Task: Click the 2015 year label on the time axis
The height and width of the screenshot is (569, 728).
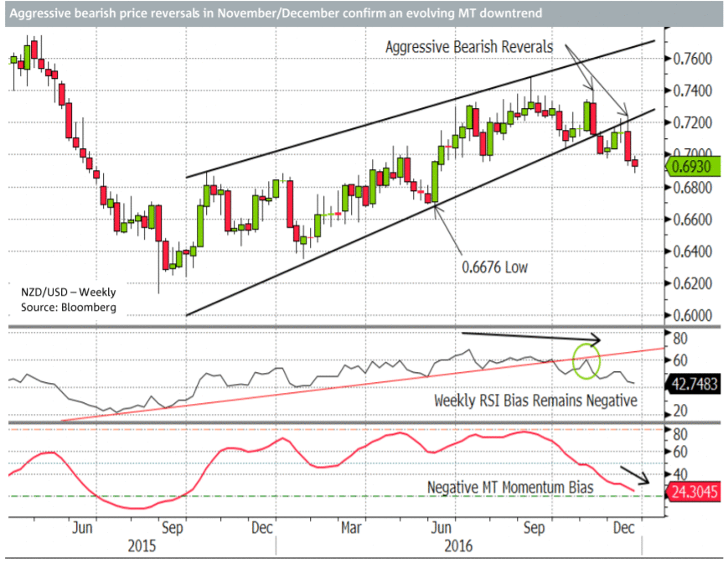Action: 141,546
